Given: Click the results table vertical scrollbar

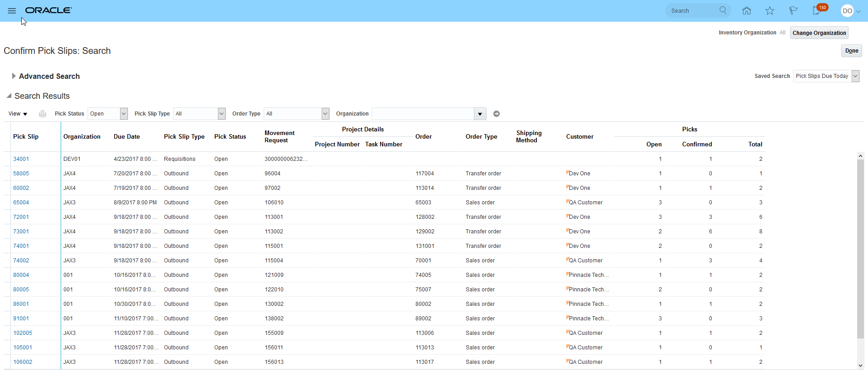Looking at the screenshot, I should 860,249.
